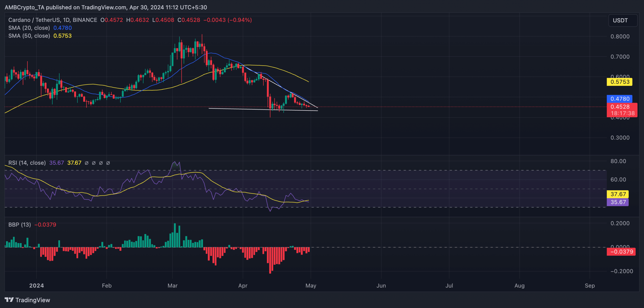The width and height of the screenshot is (644, 308).
Task: Click the Mar label on the time axis
Action: pyautogui.click(x=173, y=286)
